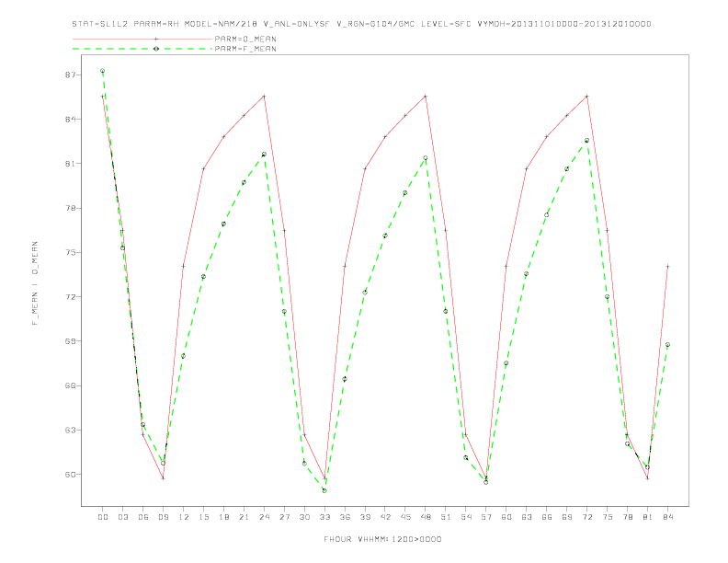Click y-axis tick value 87
This screenshot has width=728, height=563.
(70, 75)
